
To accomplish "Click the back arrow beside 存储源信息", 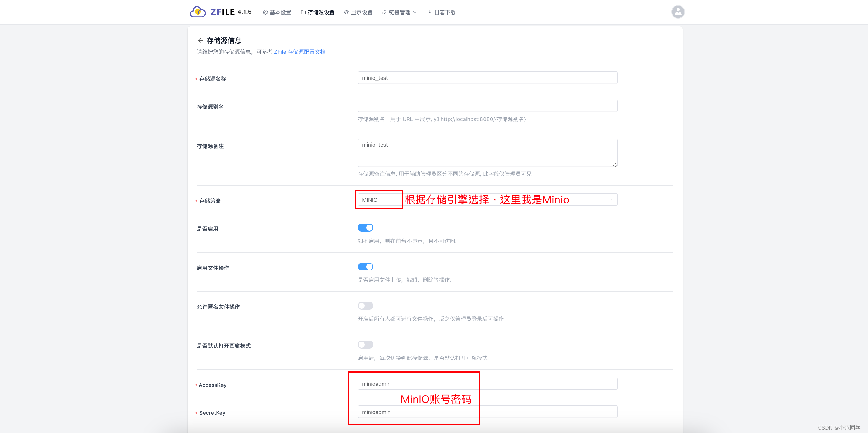I will coord(200,40).
